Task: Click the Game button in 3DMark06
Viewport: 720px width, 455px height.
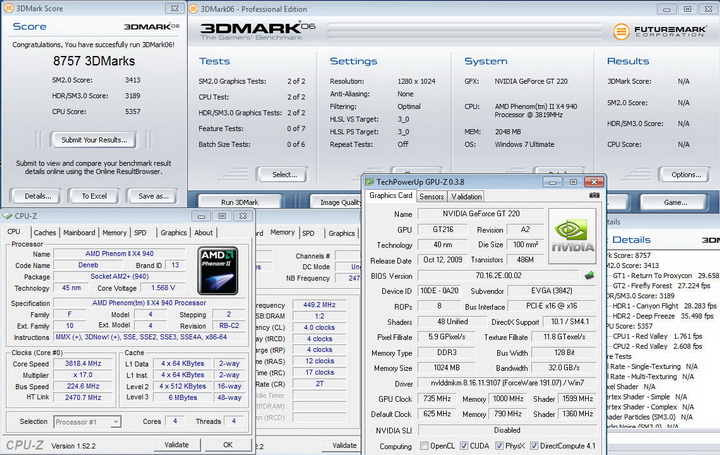Action: click(x=675, y=202)
